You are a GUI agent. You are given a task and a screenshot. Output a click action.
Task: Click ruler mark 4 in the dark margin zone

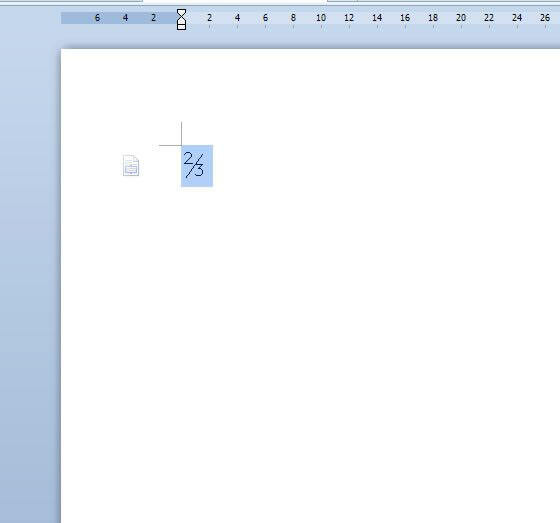tap(125, 18)
